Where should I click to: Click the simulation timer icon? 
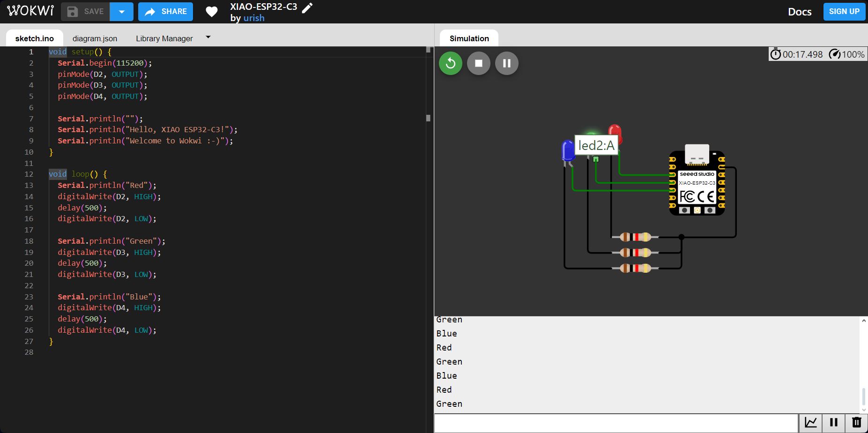pos(776,54)
